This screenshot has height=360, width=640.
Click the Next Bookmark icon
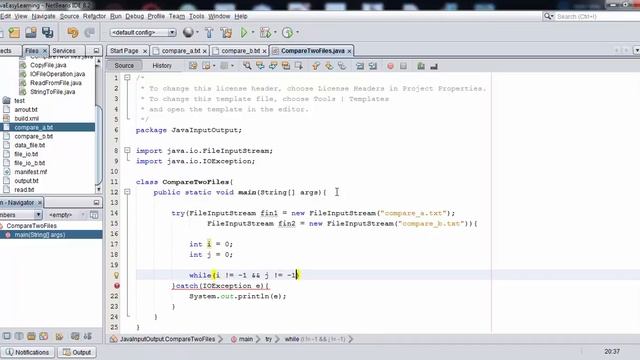click(x=329, y=66)
